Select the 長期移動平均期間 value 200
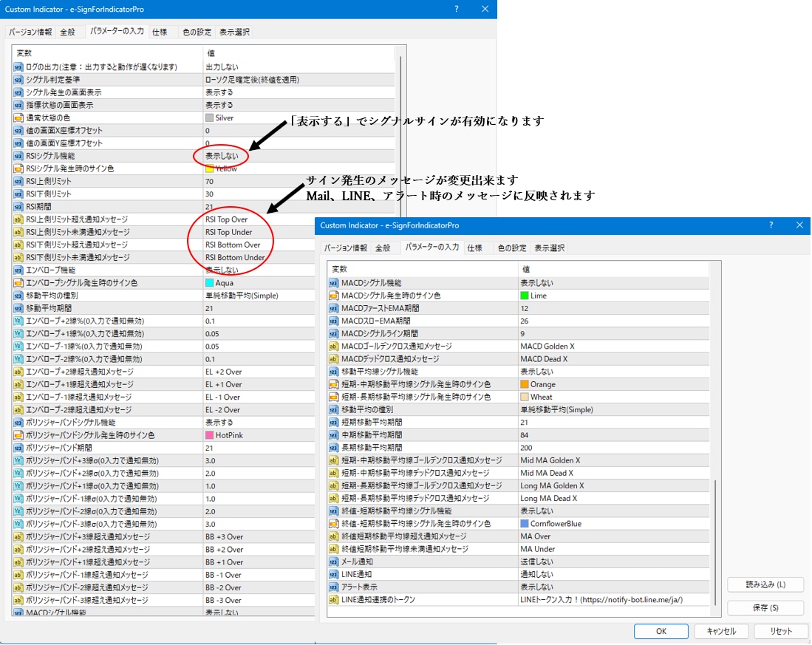Image resolution: width=812 pixels, height=645 pixels. [526, 448]
